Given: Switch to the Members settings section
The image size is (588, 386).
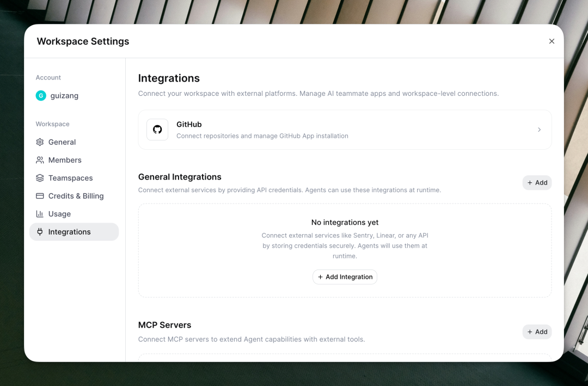Looking at the screenshot, I should 64,160.
